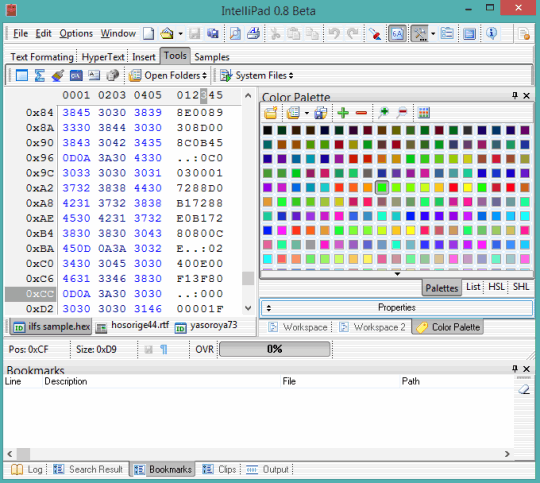
Task: Open a palette using the folder list icon
Action: tap(293, 113)
